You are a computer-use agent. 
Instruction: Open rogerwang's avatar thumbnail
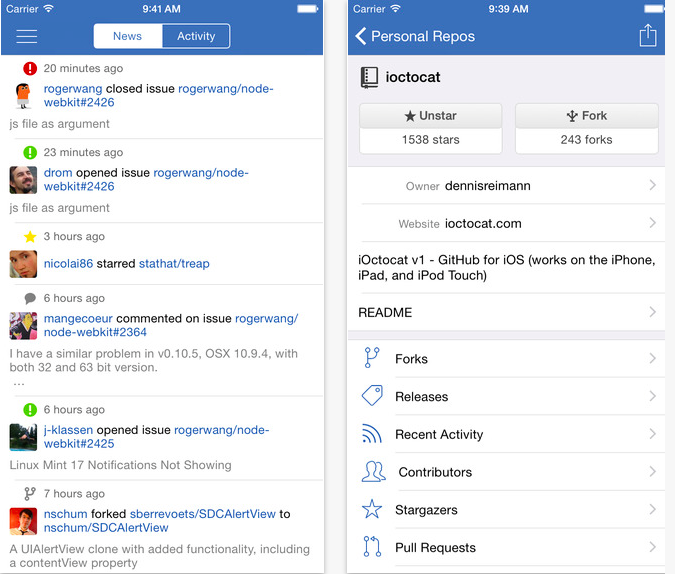(23, 96)
